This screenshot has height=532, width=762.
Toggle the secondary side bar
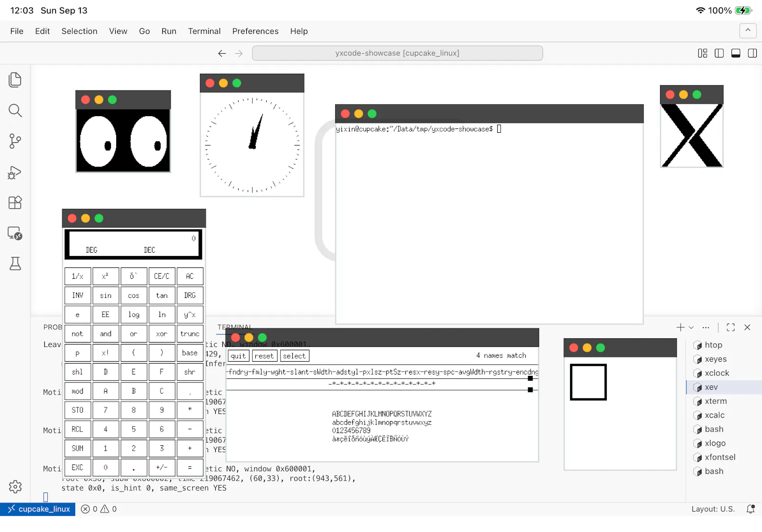click(752, 53)
